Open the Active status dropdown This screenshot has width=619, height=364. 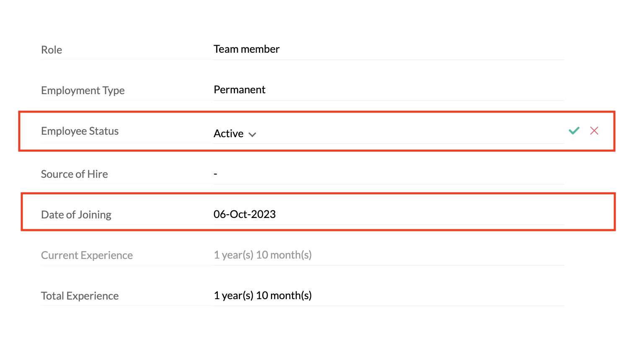pyautogui.click(x=229, y=133)
